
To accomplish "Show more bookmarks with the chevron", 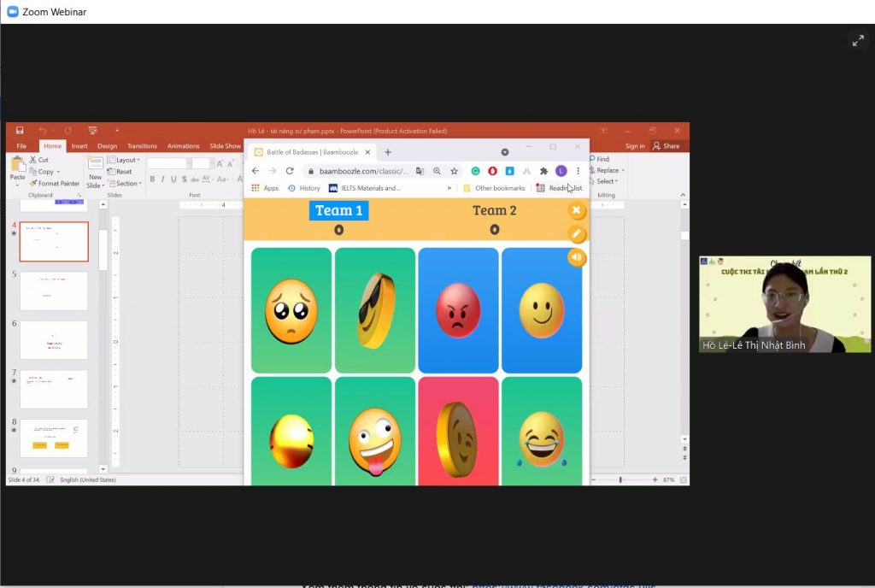I will click(449, 188).
